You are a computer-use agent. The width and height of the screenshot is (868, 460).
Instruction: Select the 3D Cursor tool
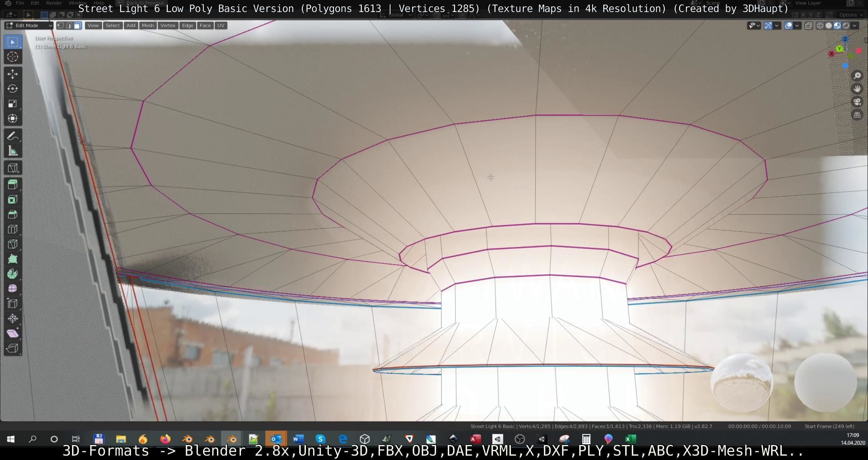13,57
